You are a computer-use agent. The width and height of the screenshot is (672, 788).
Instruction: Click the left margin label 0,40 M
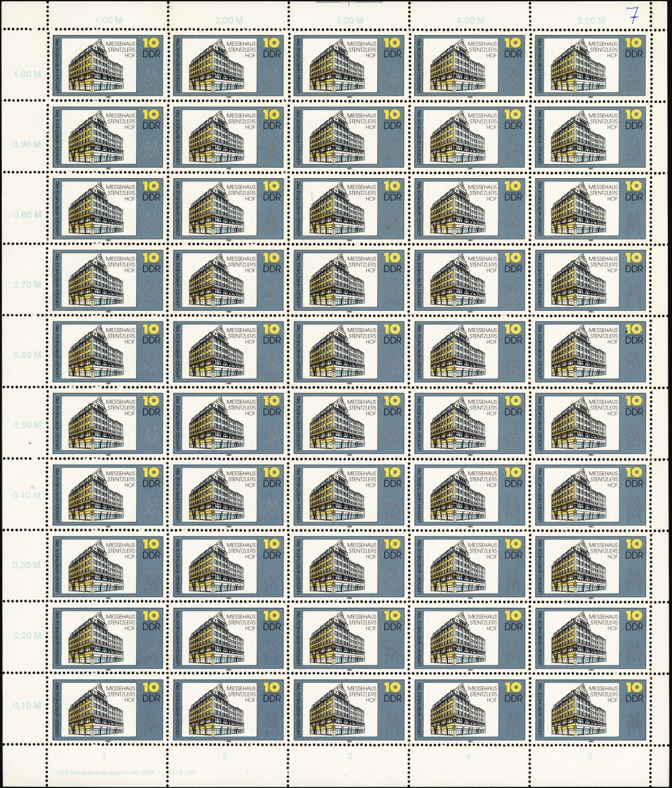pyautogui.click(x=27, y=496)
